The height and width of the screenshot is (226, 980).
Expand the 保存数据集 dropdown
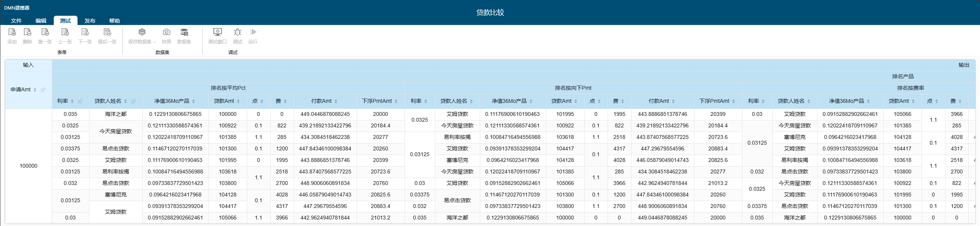pyautogui.click(x=154, y=42)
